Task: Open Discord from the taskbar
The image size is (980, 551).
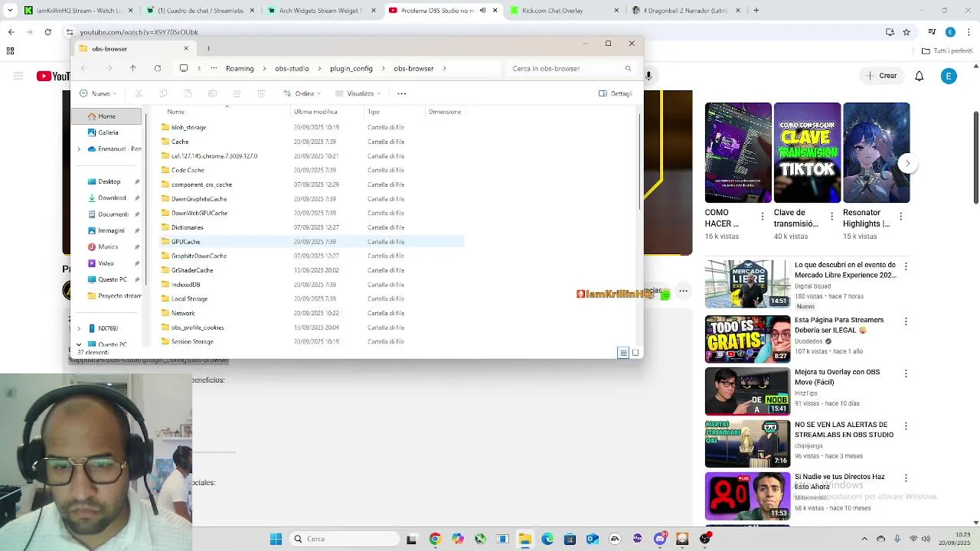Action: pyautogui.click(x=660, y=539)
